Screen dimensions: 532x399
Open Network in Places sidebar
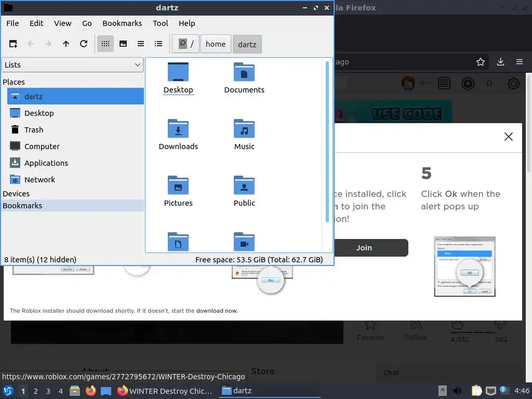75,179
